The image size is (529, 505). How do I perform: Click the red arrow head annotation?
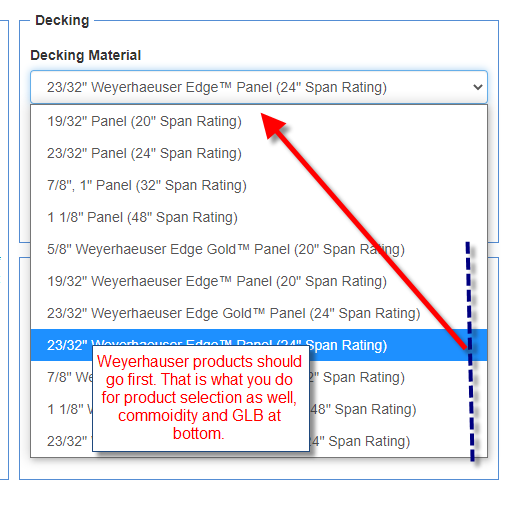tap(273, 125)
